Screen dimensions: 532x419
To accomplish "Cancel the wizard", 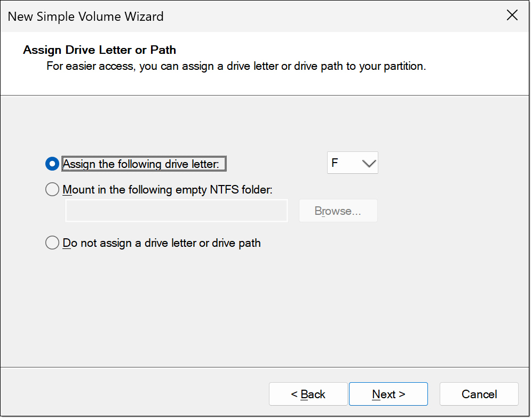I will pos(479,394).
